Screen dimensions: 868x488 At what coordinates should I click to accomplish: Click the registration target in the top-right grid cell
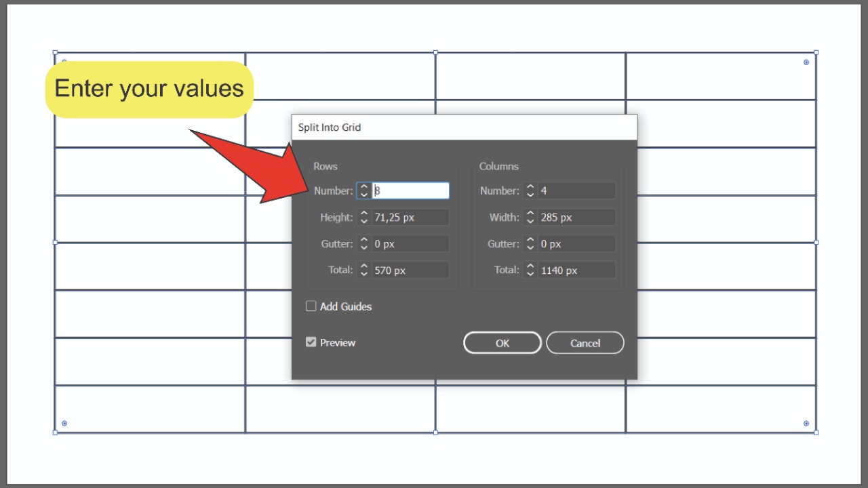tap(806, 62)
